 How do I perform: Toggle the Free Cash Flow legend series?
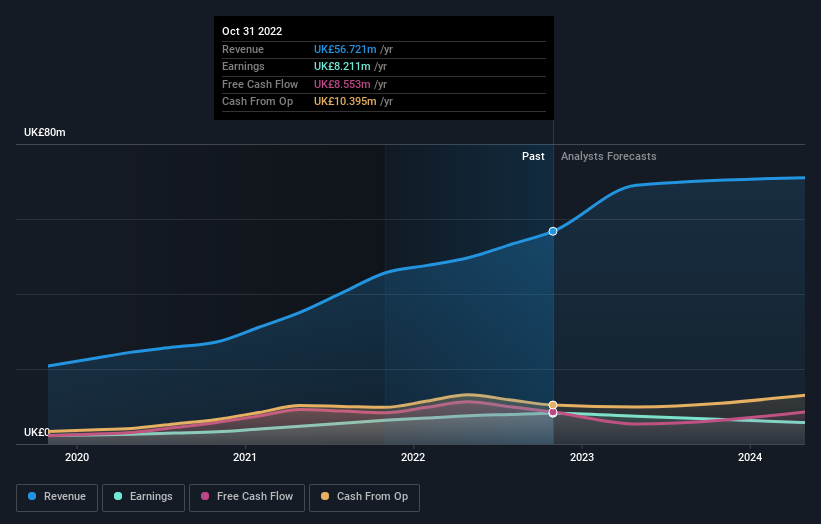pyautogui.click(x=247, y=497)
